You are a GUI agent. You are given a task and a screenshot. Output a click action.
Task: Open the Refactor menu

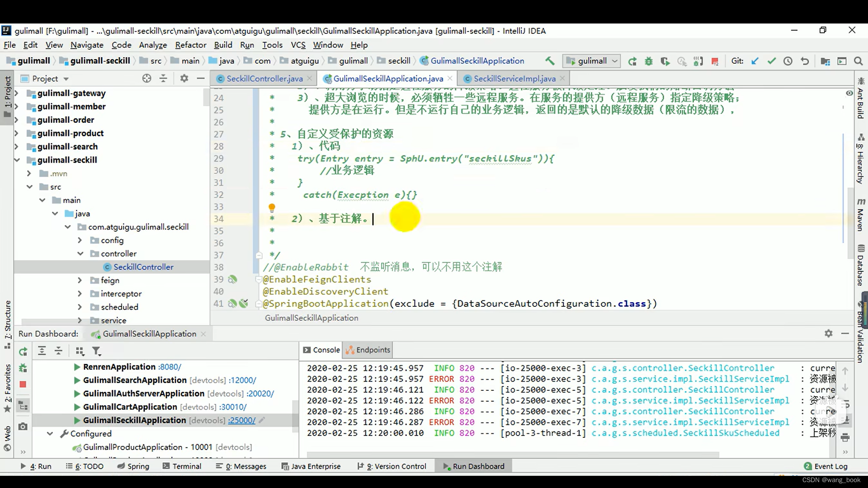190,45
